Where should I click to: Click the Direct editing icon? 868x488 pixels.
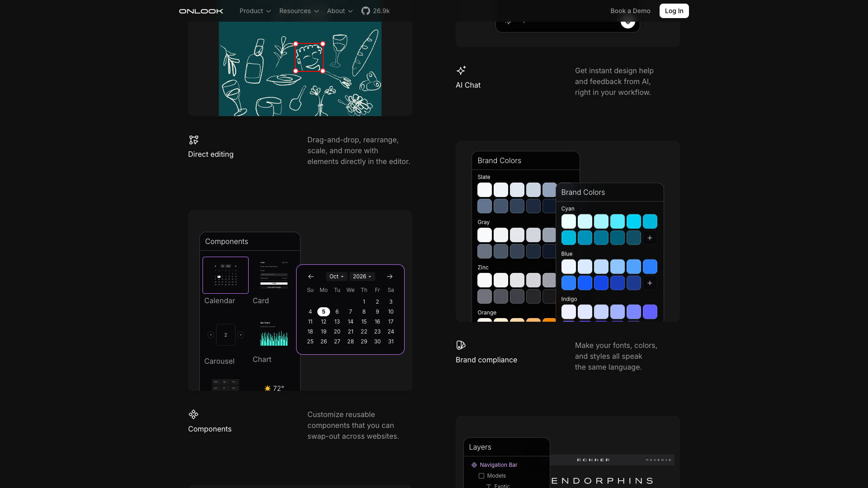coord(193,140)
